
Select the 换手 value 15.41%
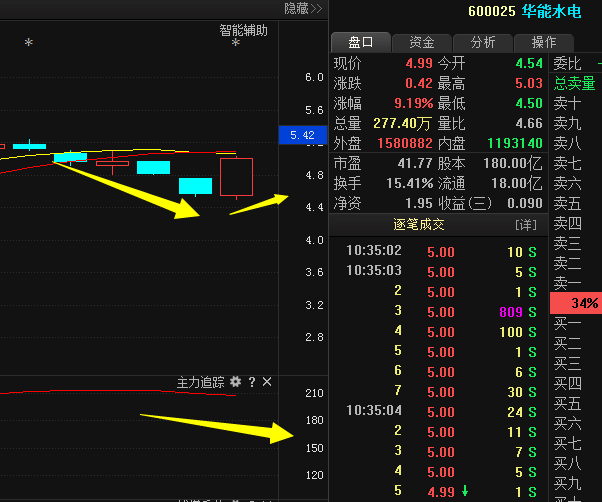coord(410,183)
